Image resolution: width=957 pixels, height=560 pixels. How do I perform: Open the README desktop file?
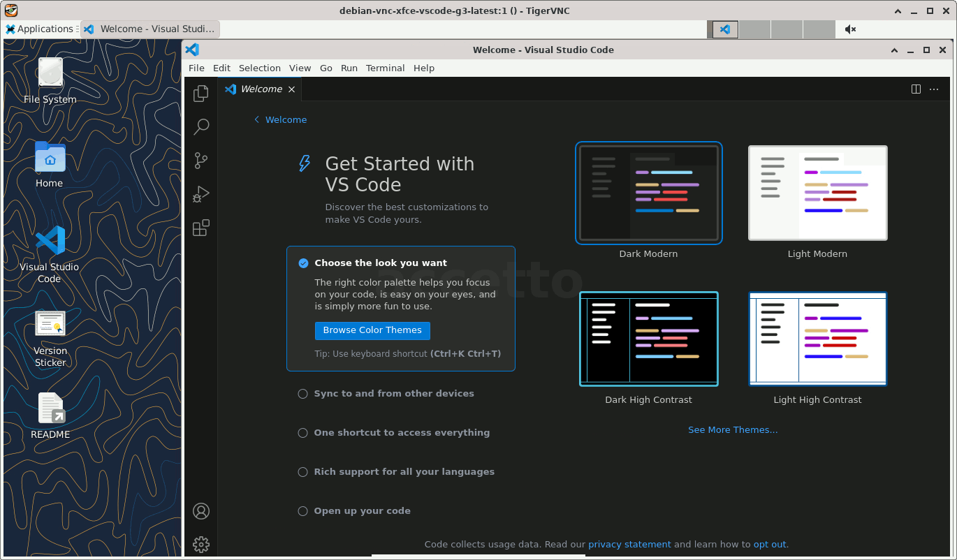pos(50,416)
